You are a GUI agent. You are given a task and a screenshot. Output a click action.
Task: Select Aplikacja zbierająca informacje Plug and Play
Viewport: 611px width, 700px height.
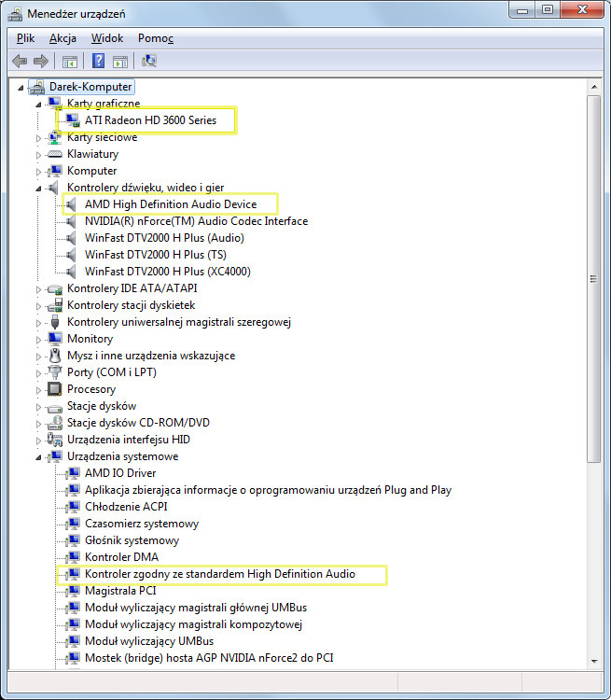click(x=269, y=490)
